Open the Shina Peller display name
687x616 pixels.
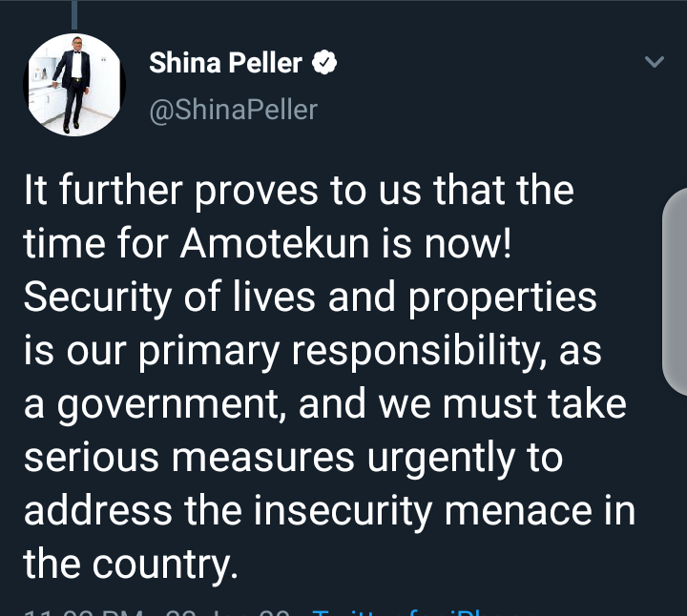(x=225, y=63)
